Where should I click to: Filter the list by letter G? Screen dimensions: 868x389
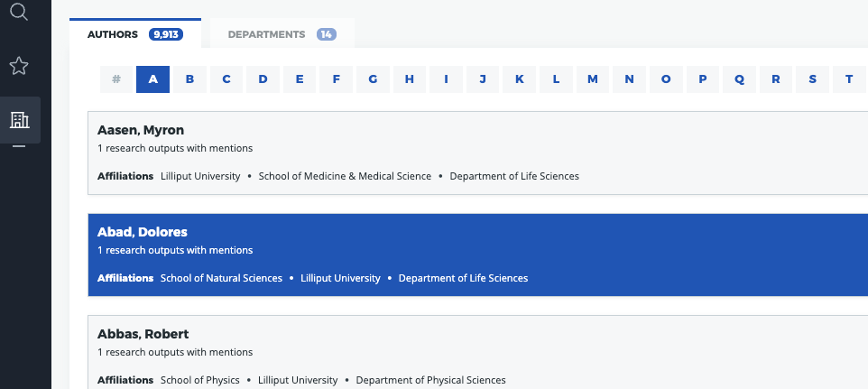point(373,79)
